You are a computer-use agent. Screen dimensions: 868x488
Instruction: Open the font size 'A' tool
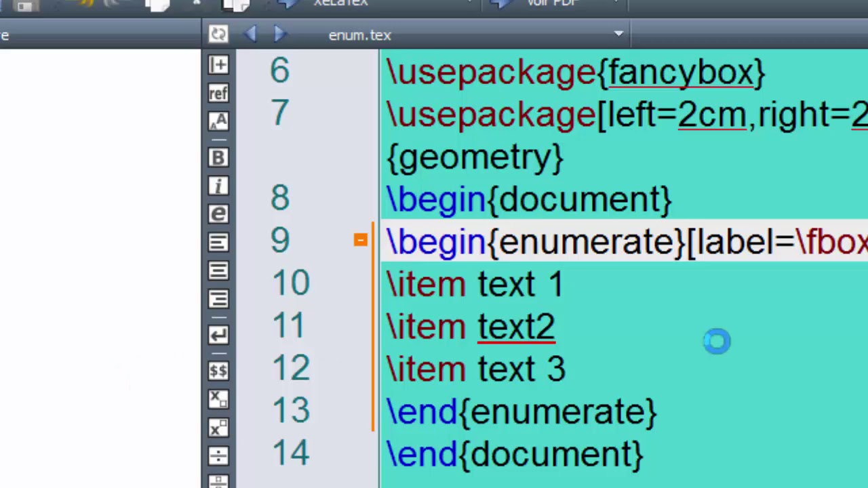[x=218, y=121]
